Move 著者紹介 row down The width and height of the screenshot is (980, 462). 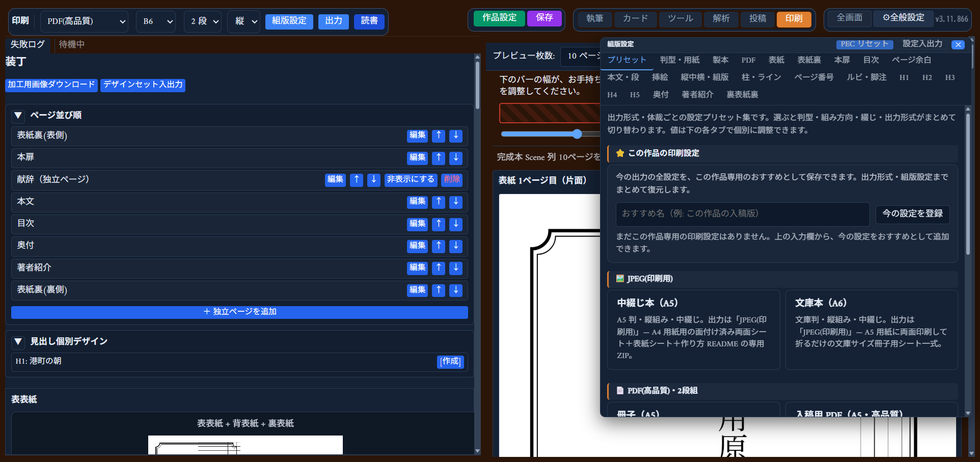pyautogui.click(x=456, y=268)
